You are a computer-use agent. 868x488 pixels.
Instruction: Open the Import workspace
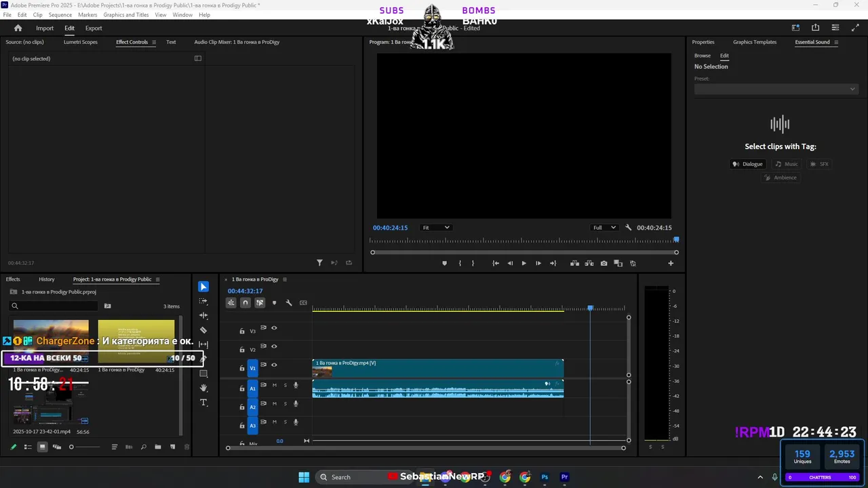45,28
